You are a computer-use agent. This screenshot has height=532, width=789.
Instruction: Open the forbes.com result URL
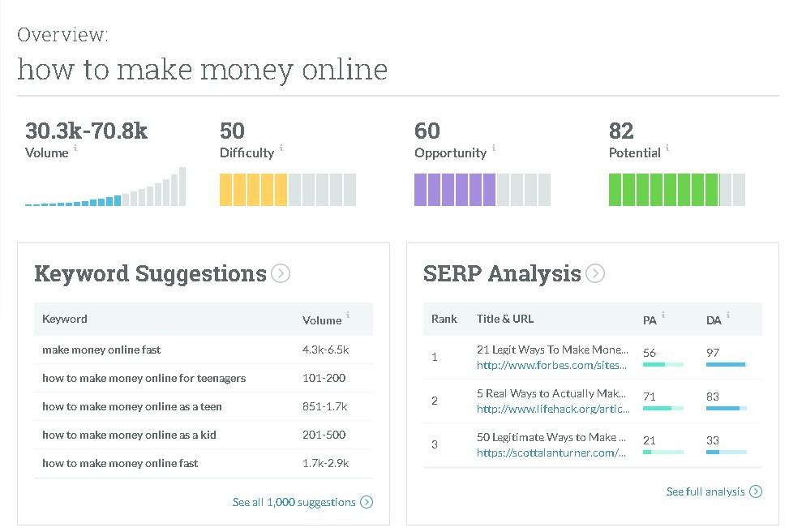pos(551,366)
